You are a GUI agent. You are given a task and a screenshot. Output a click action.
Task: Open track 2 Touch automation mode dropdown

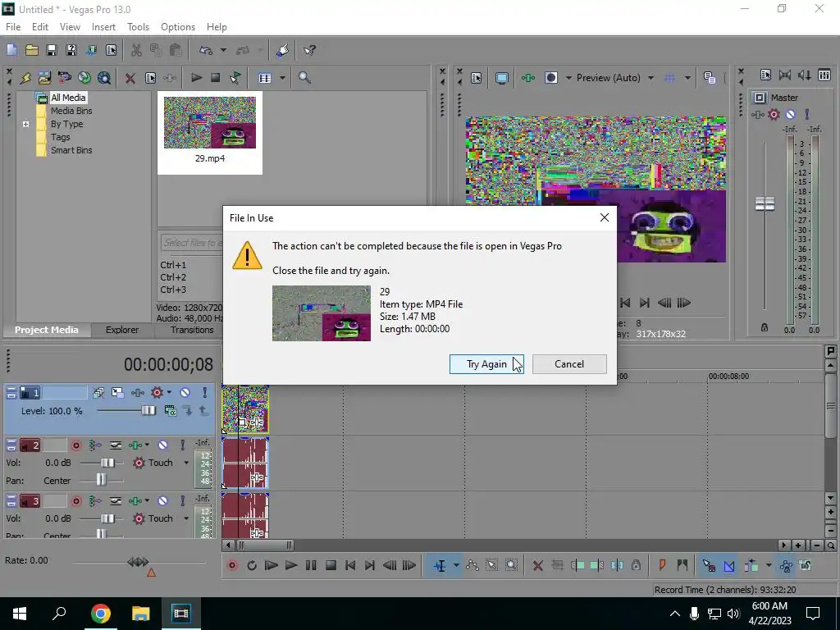[186, 463]
